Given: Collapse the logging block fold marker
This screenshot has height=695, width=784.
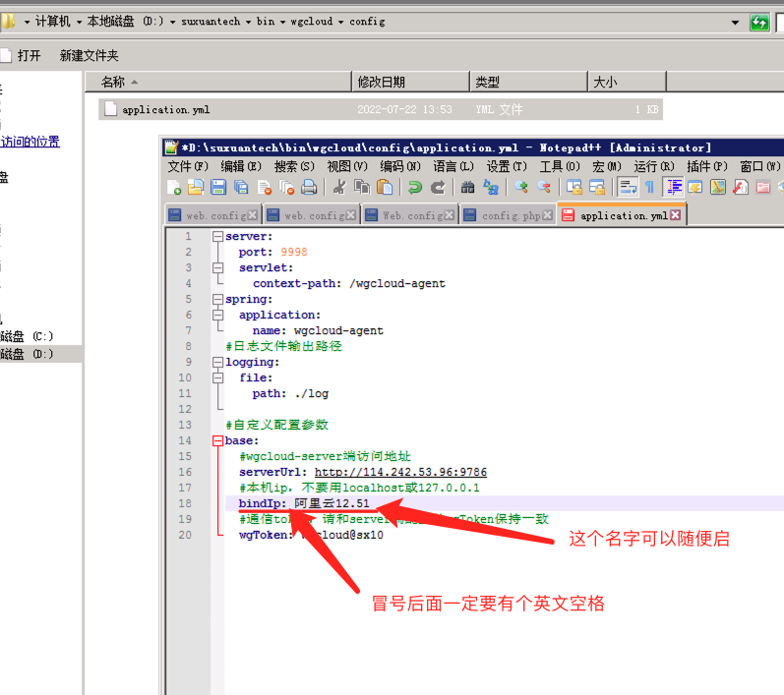Looking at the screenshot, I should [x=216, y=362].
